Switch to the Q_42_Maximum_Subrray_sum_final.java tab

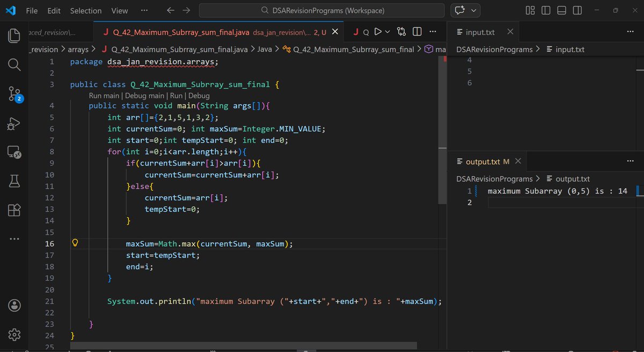(x=218, y=32)
